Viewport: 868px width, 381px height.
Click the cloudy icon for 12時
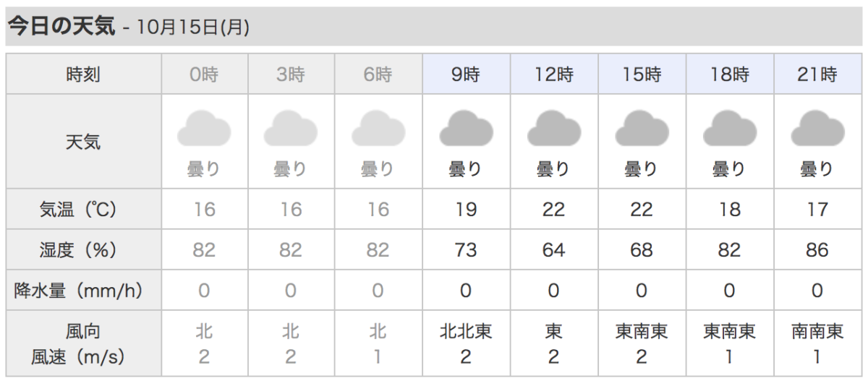click(x=554, y=129)
